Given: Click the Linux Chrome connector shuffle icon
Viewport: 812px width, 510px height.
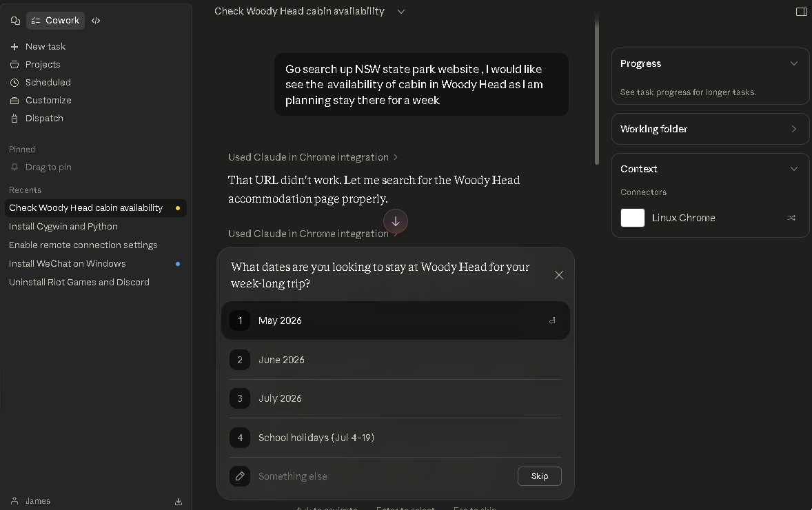Looking at the screenshot, I should click(791, 218).
